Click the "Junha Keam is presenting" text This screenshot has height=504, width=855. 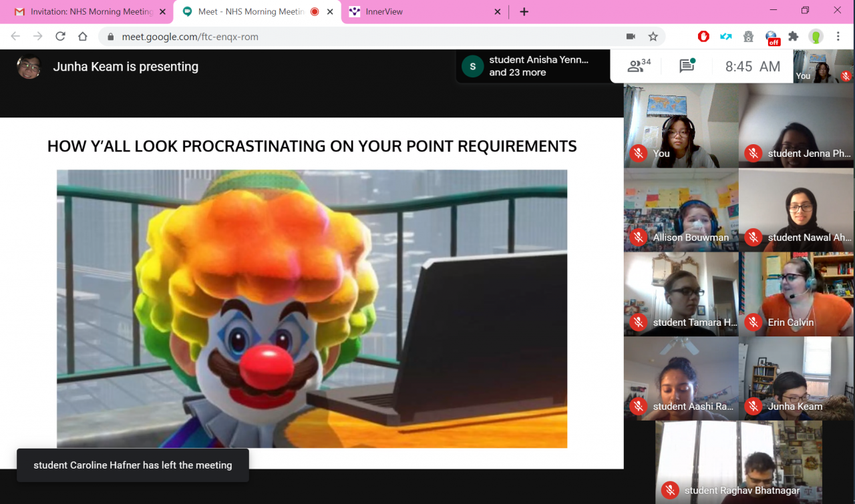(x=126, y=67)
